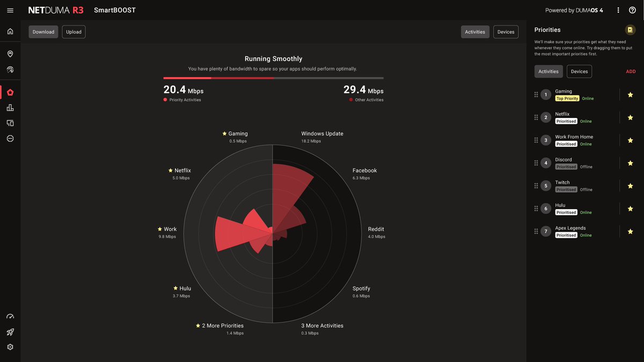This screenshot has height=362, width=644.
Task: Open the block/deny icon in the sidebar
Action: (10, 138)
